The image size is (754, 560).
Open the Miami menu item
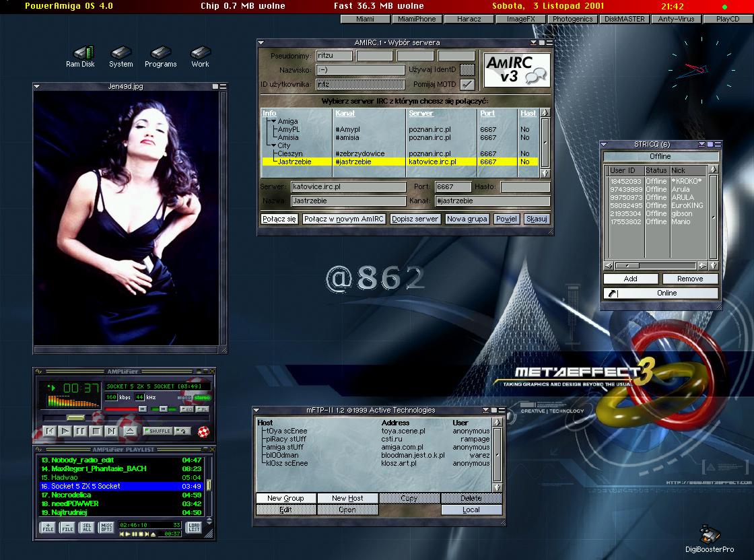[365, 19]
